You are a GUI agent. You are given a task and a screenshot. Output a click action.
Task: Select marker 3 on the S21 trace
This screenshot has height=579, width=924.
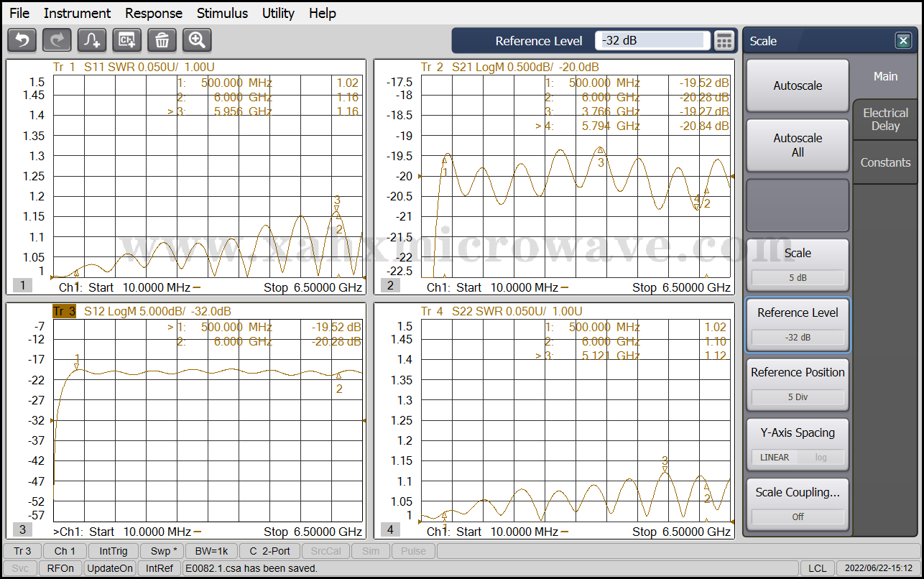[x=601, y=152]
